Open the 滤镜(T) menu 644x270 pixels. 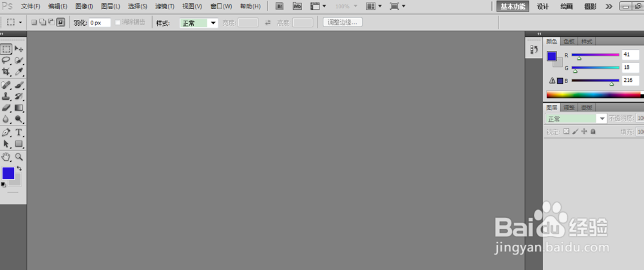tap(165, 6)
